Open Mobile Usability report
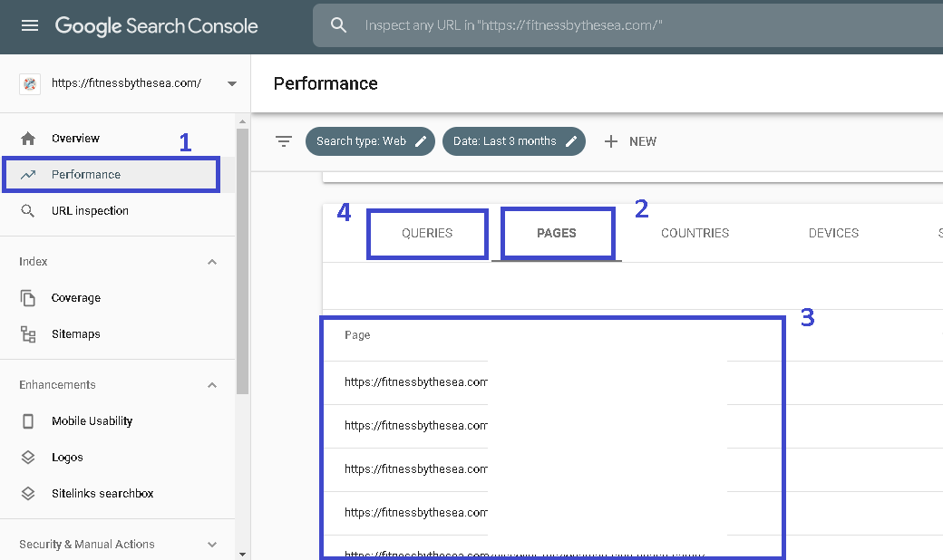 click(x=92, y=421)
